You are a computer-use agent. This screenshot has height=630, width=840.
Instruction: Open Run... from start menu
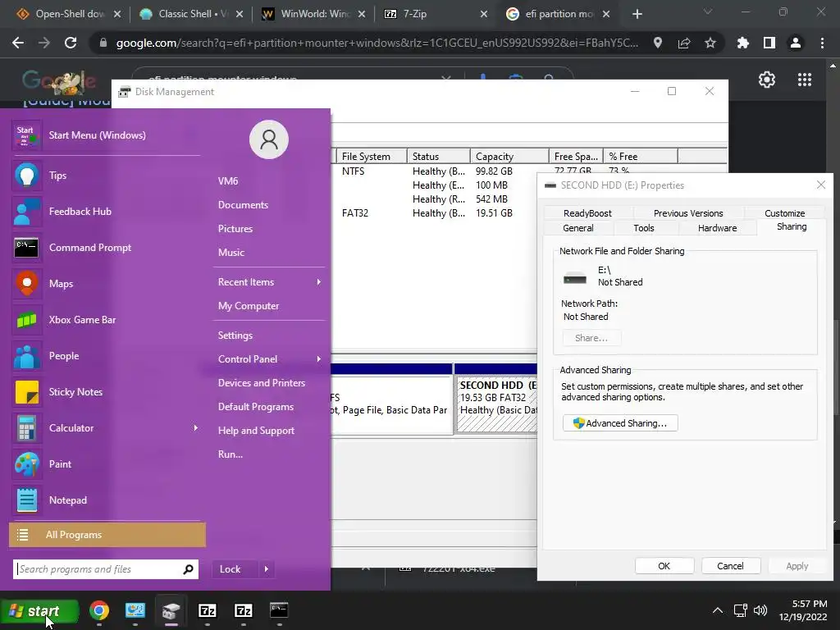coord(231,454)
